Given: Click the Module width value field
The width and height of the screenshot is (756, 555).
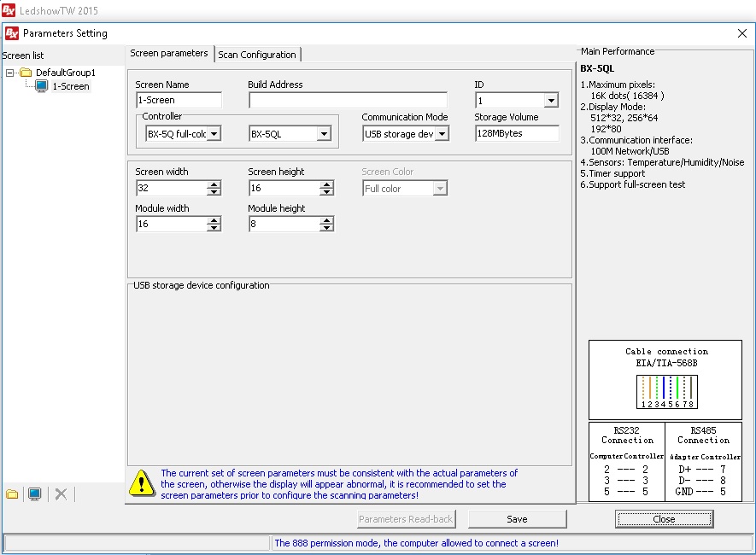Looking at the screenshot, I should click(x=172, y=224).
